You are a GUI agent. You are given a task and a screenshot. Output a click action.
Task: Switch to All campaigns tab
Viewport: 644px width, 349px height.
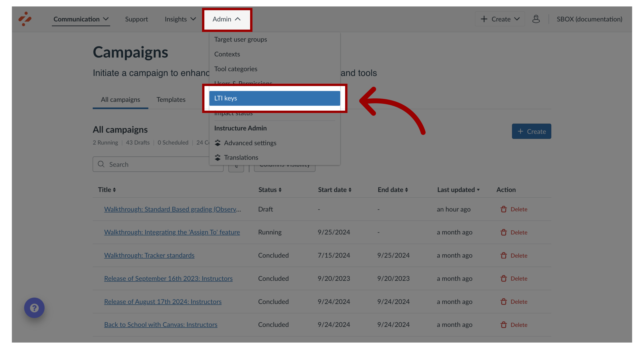[120, 100]
